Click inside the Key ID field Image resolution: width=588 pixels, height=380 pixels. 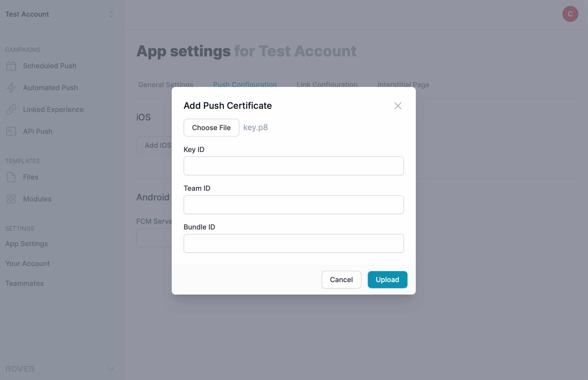[294, 166]
